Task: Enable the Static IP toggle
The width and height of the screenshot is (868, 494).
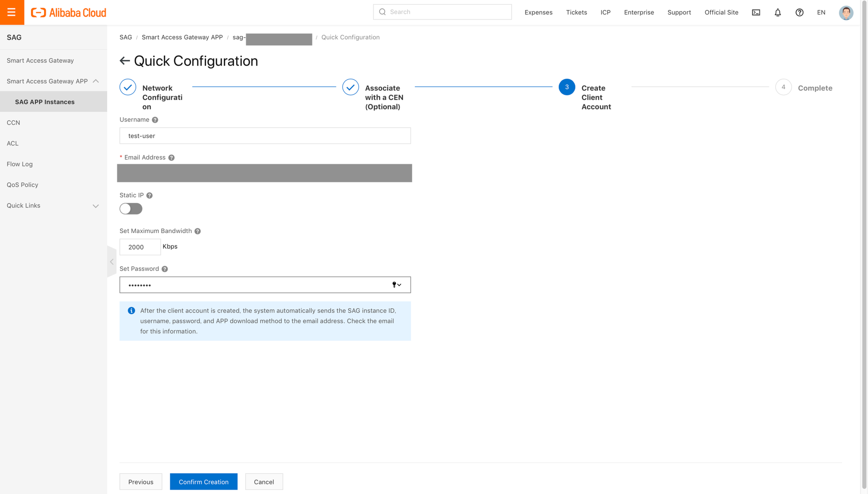Action: pyautogui.click(x=131, y=209)
